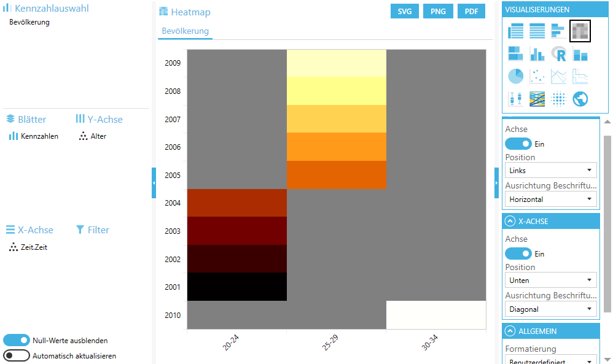Select the heatmap visualization icon
Screen dimensions: 613x364
pos(580,29)
